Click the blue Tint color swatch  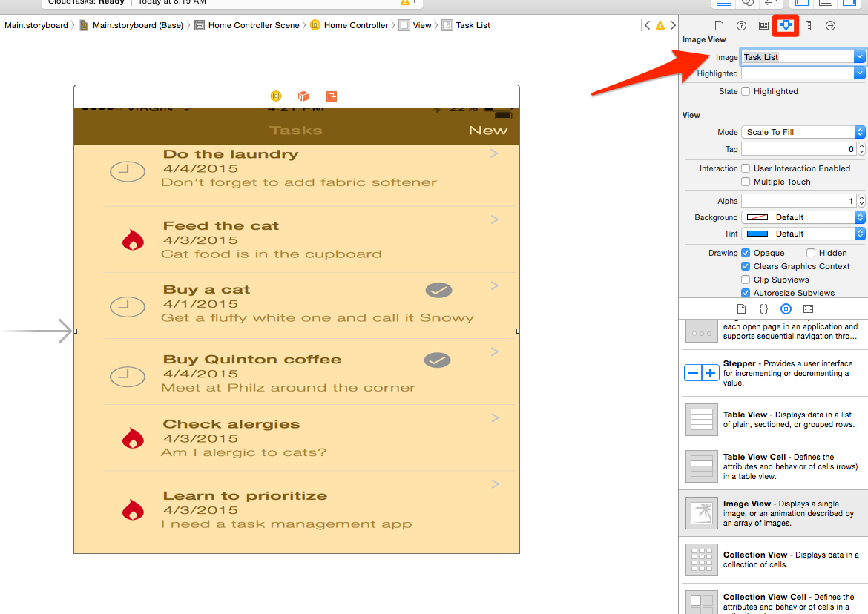pos(757,234)
